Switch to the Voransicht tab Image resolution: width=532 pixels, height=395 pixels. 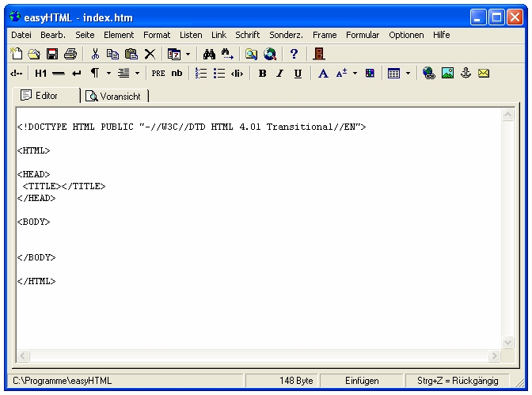tap(115, 97)
